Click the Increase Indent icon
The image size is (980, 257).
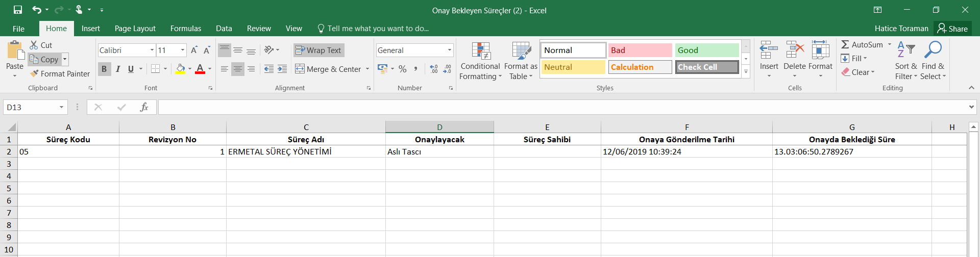(x=282, y=69)
